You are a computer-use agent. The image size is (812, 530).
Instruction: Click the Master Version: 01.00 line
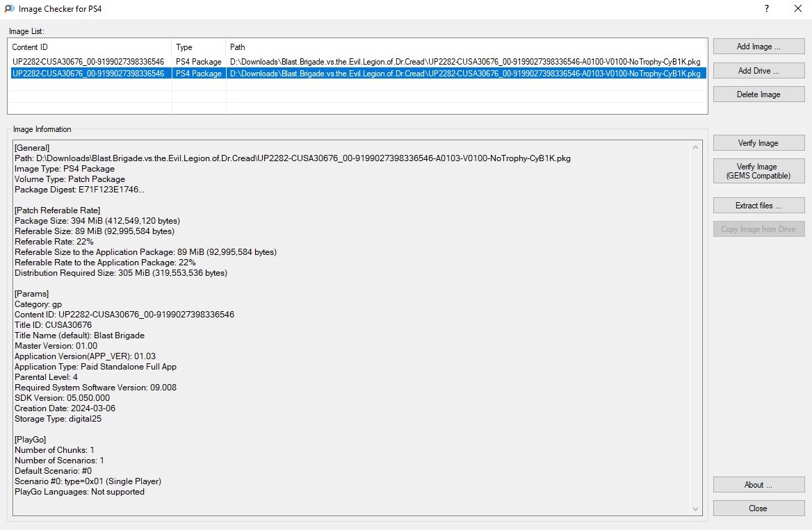tap(56, 346)
